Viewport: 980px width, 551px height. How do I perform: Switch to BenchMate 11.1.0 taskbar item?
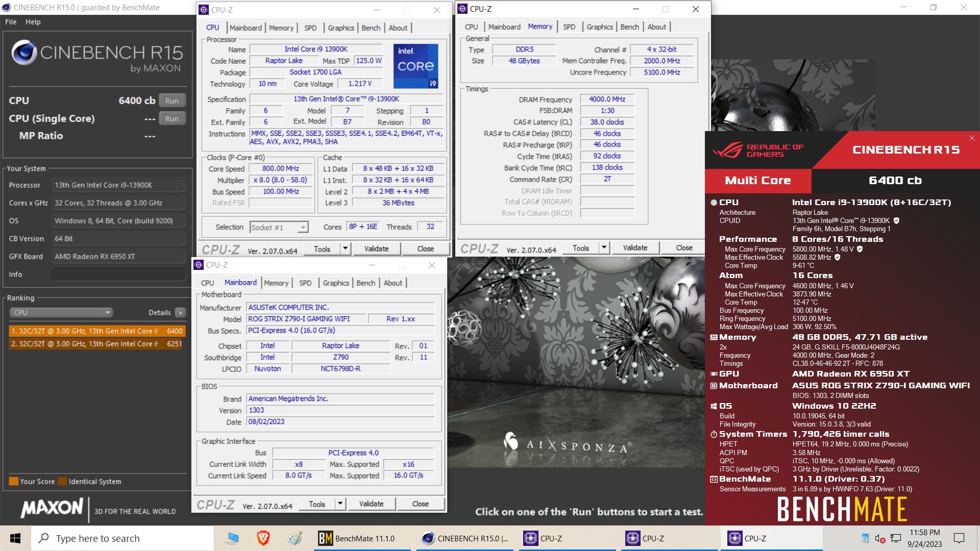pos(362,538)
